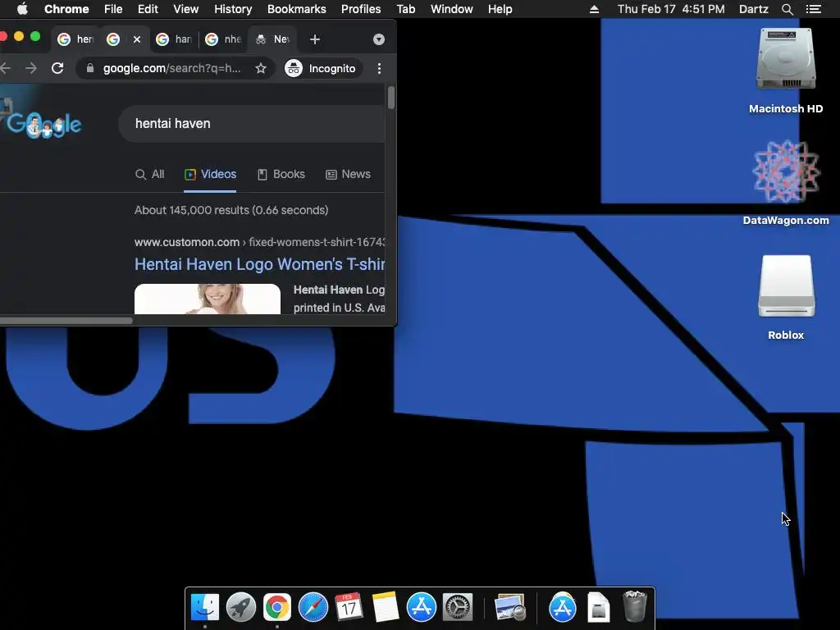The image size is (840, 630).
Task: Switch to the 'nhe' Chrome tab
Action: click(x=223, y=39)
